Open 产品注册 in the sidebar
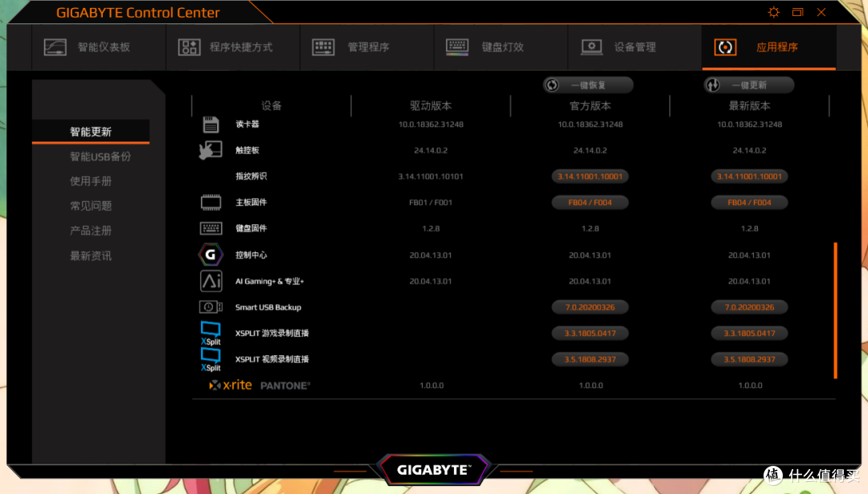The height and width of the screenshot is (494, 868). pos(91,231)
